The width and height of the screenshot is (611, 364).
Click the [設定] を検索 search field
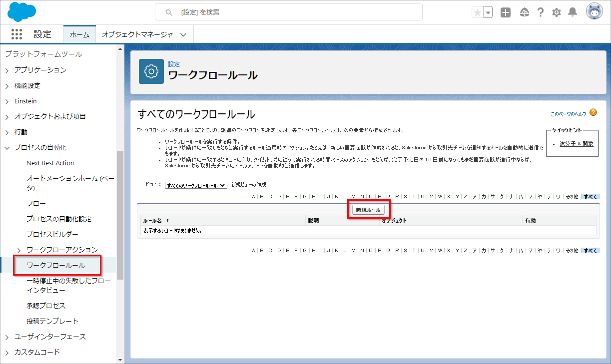[289, 12]
